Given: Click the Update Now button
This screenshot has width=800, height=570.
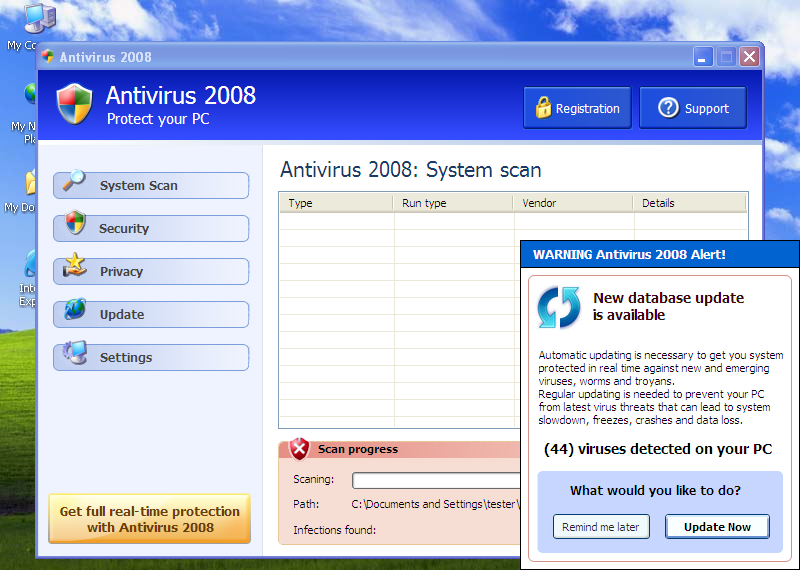Looking at the screenshot, I should [717, 527].
